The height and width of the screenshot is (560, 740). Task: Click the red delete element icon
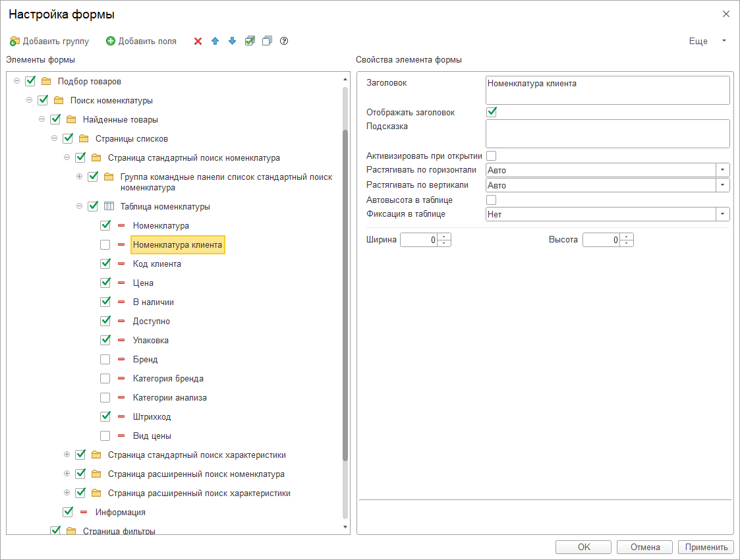pyautogui.click(x=198, y=42)
